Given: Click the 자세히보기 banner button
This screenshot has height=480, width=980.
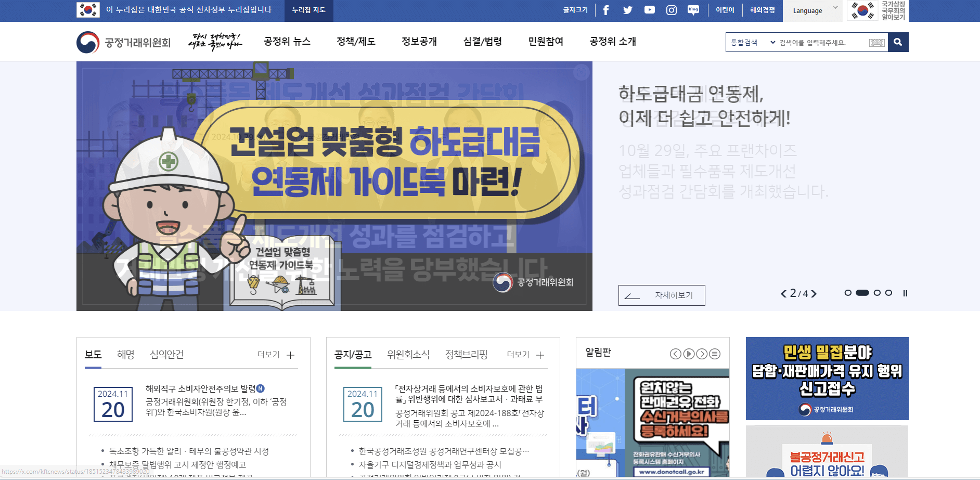Looking at the screenshot, I should (662, 295).
